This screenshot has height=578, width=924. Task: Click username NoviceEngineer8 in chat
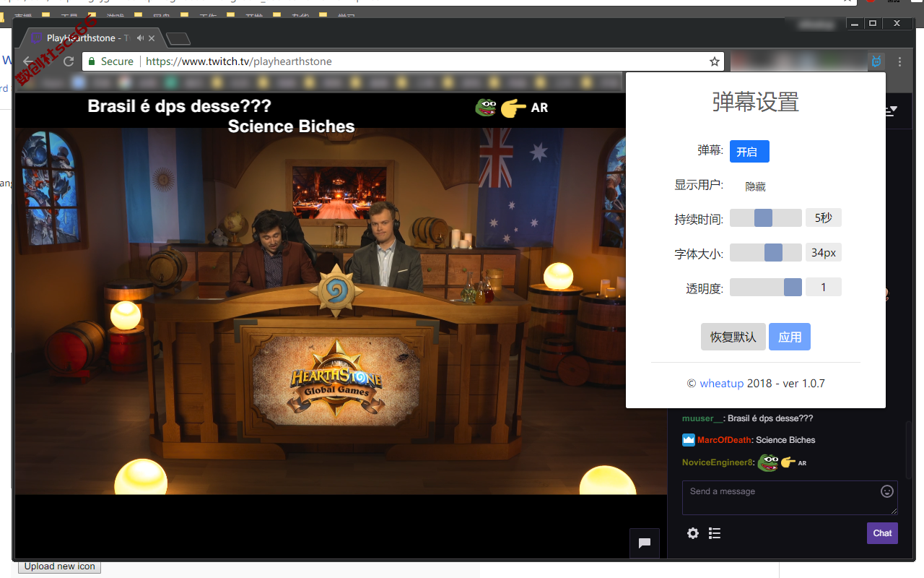click(718, 462)
